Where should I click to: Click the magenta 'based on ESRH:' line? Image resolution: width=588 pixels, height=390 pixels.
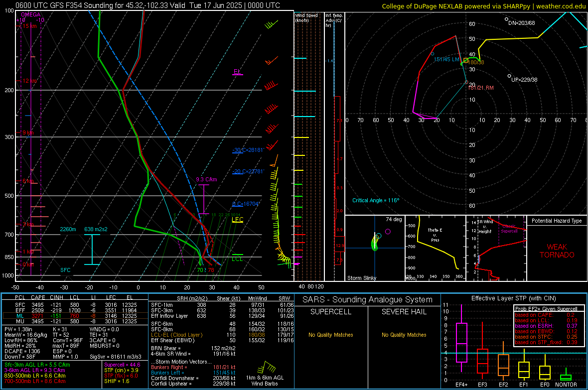[546, 326]
